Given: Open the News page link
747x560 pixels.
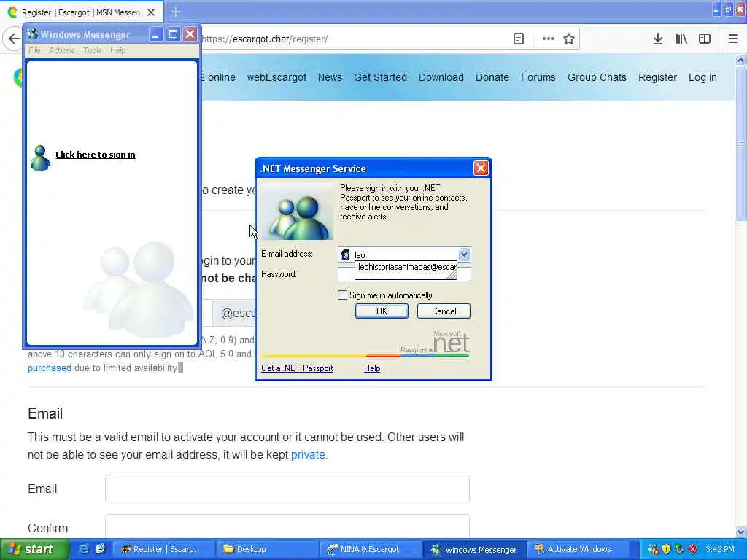Looking at the screenshot, I should click(330, 77).
